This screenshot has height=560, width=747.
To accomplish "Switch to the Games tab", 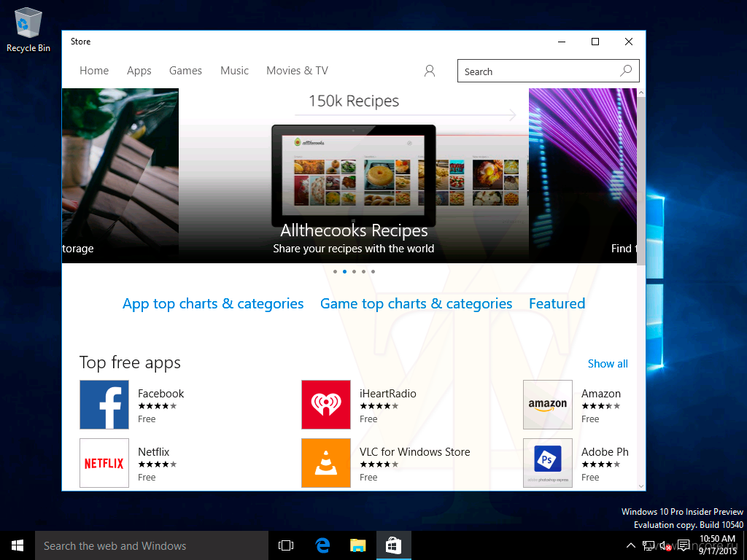I will tap(185, 71).
